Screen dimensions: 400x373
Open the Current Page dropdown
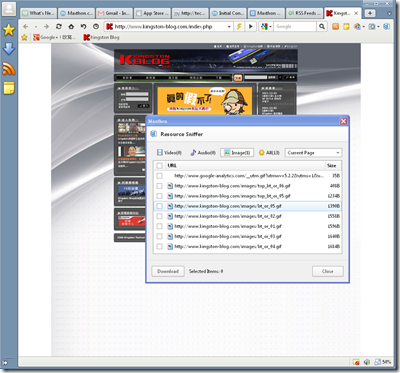(314, 153)
